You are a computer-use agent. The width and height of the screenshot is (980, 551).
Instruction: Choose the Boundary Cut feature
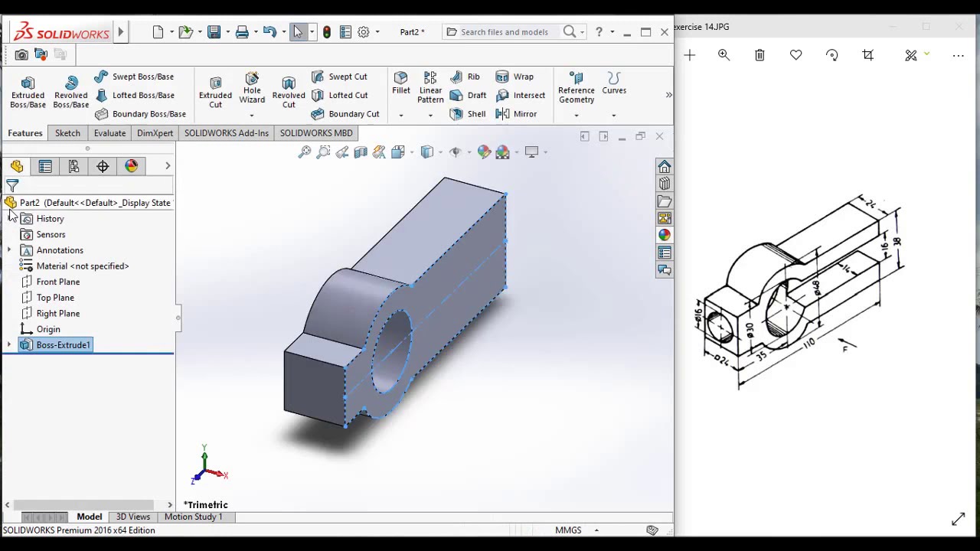coord(345,114)
